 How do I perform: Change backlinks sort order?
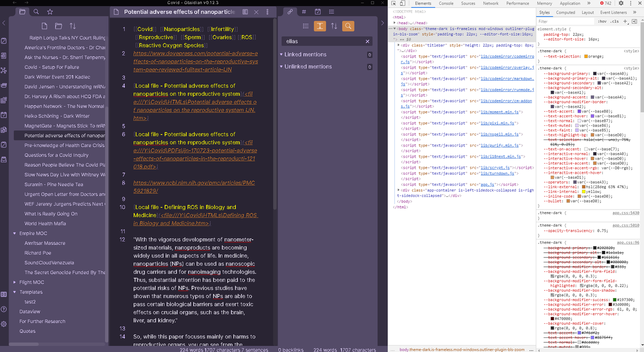point(334,26)
